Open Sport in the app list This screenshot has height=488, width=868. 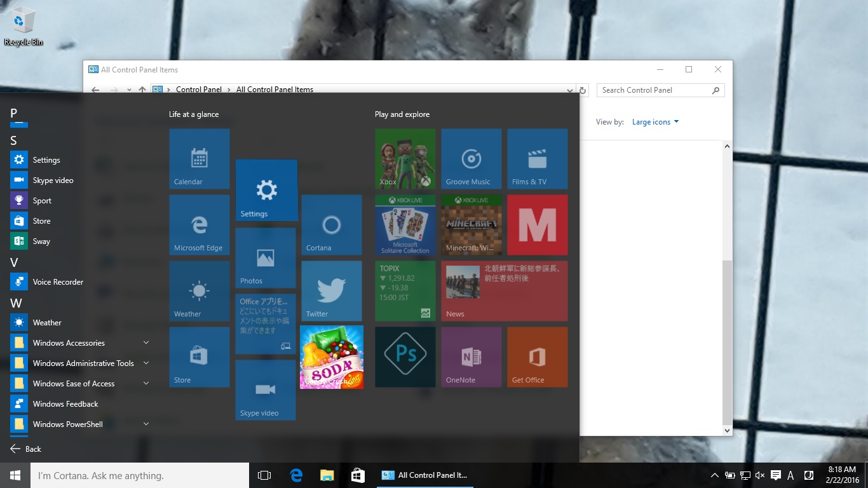[80, 201]
